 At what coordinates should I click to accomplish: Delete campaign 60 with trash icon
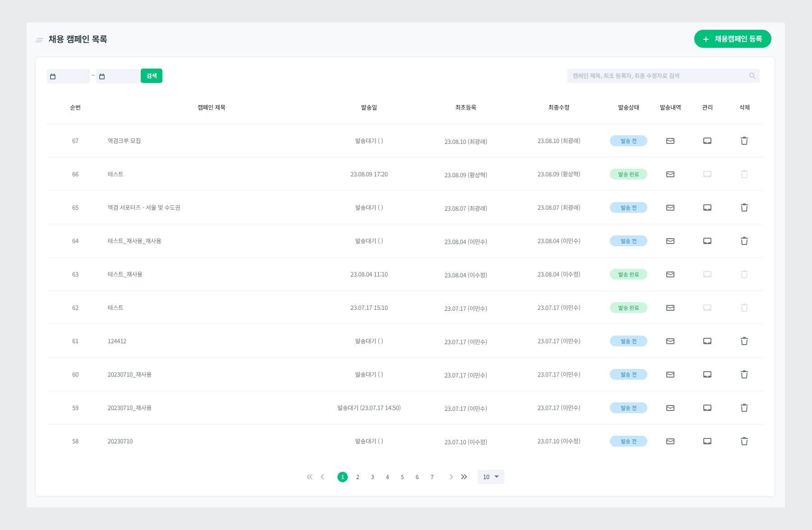(x=744, y=374)
